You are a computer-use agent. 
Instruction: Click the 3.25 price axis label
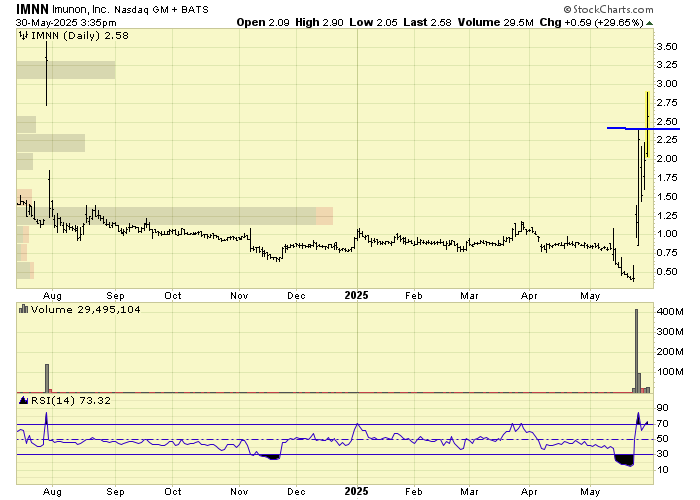click(x=667, y=65)
